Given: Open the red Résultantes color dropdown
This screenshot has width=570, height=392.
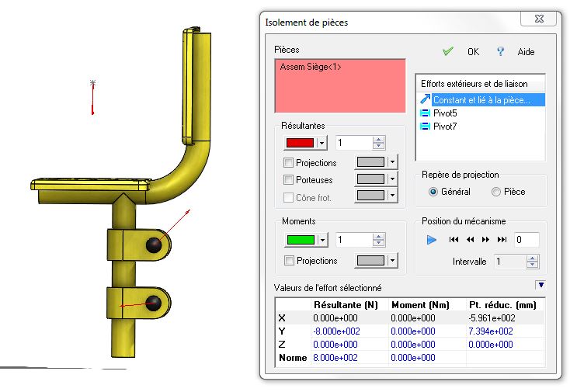Looking at the screenshot, I should [x=321, y=143].
